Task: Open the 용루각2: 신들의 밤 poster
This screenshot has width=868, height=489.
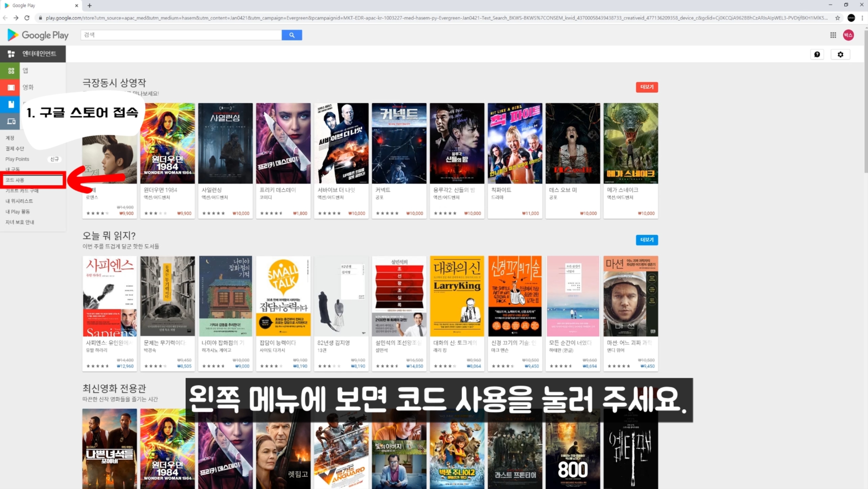Action: [457, 143]
